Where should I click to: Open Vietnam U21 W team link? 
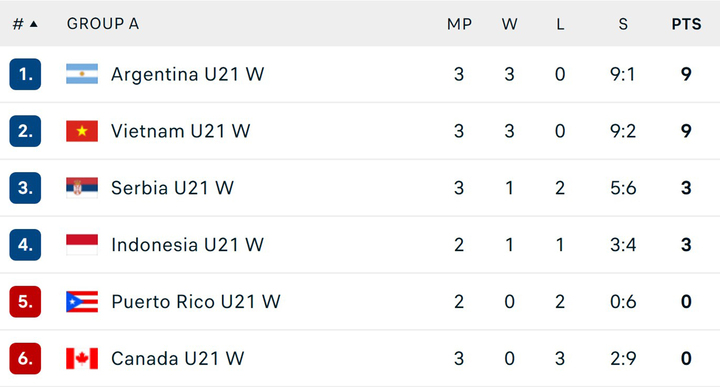[181, 131]
